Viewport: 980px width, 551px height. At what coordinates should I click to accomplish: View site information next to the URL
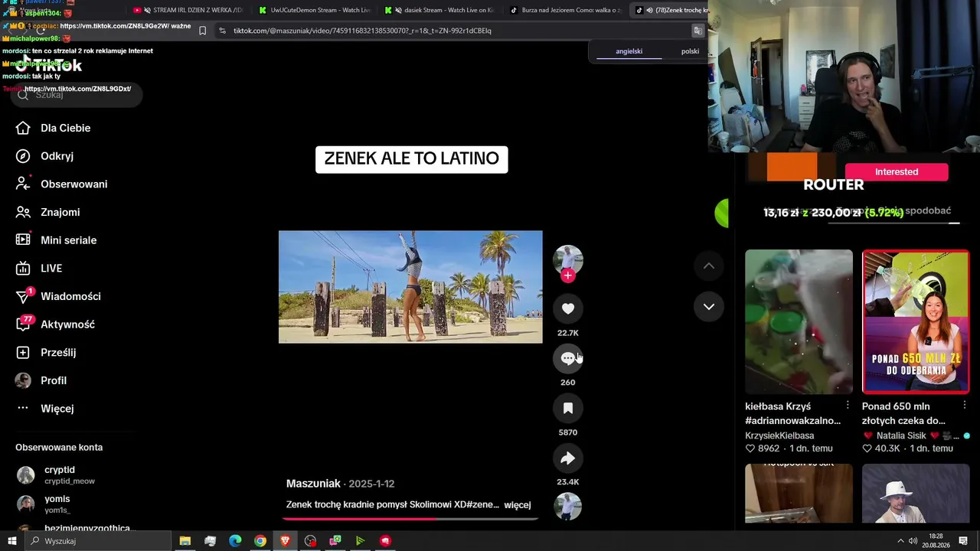[x=222, y=31]
